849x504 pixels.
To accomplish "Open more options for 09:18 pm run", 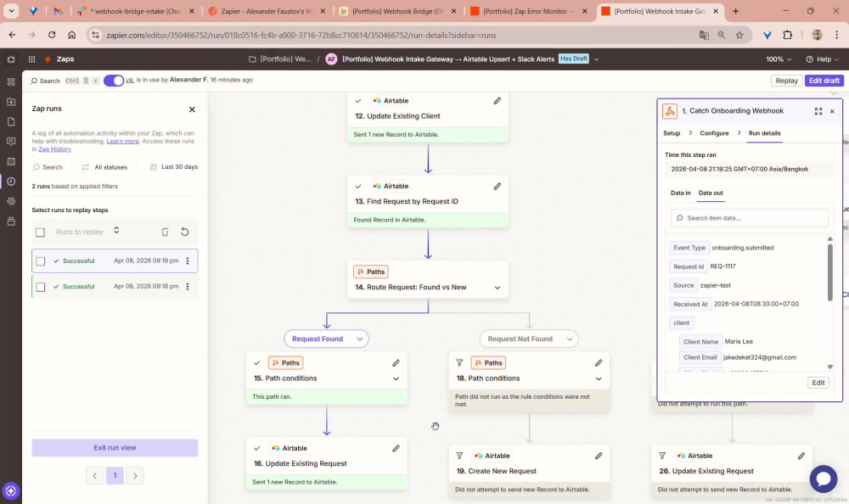I will pos(188,287).
